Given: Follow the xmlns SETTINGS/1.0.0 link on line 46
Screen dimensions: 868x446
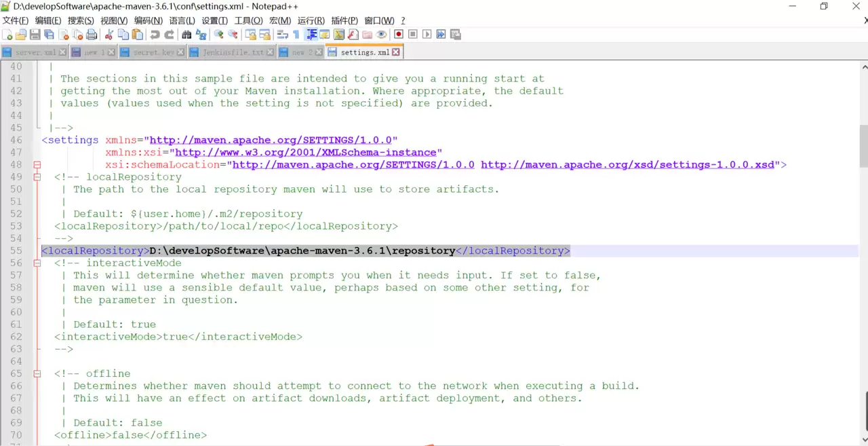Looking at the screenshot, I should click(x=271, y=141).
